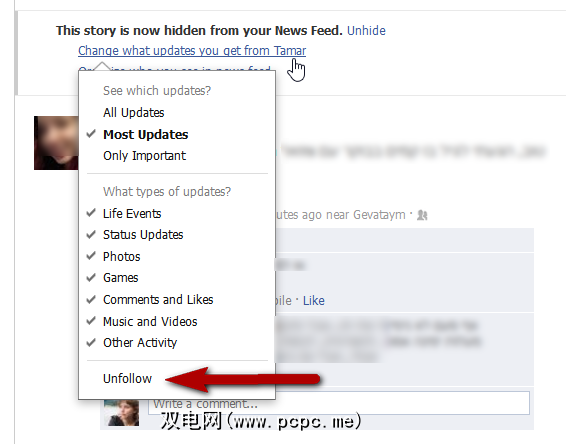Click the commenter avatar beside comment box
The height and width of the screenshot is (444, 566).
[x=121, y=413]
